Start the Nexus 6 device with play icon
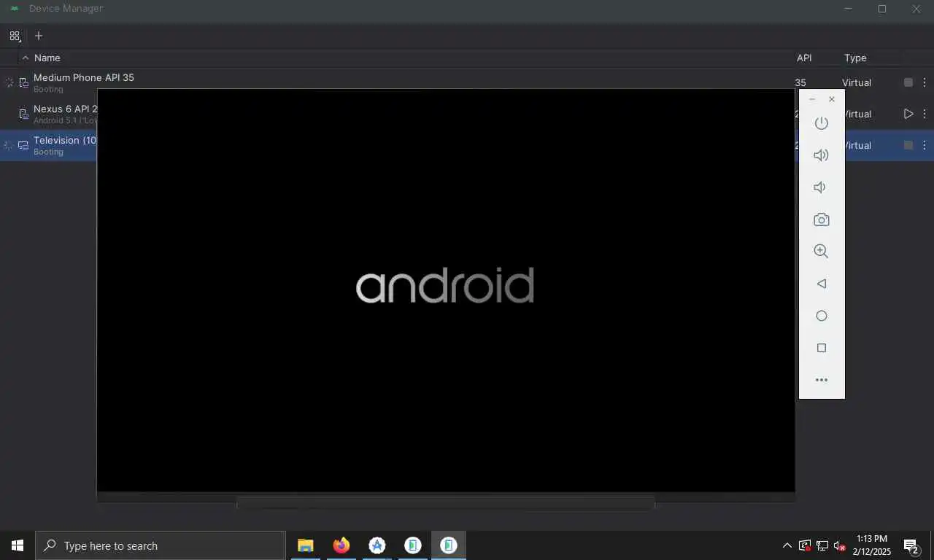The width and height of the screenshot is (934, 560). pos(908,114)
